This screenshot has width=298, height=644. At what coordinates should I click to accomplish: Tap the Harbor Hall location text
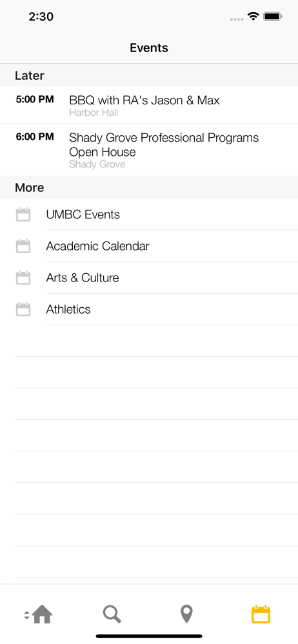[x=94, y=113]
